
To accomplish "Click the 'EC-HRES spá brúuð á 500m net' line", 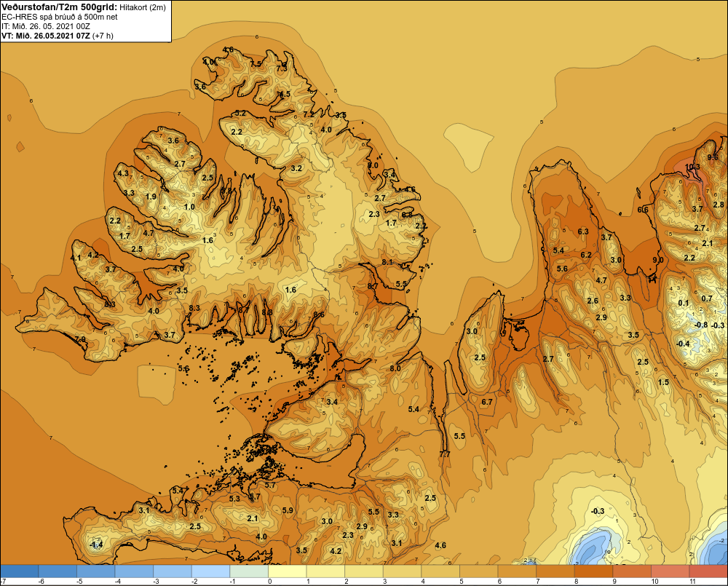I will [60, 17].
